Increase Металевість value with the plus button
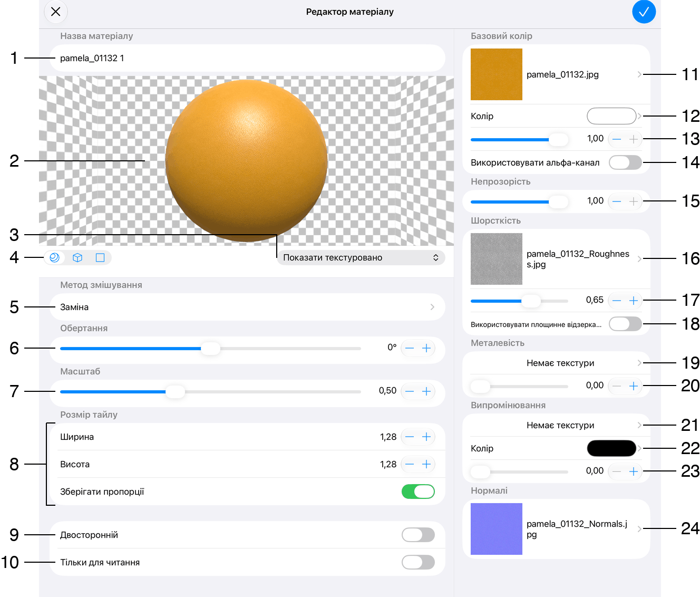 point(634,386)
